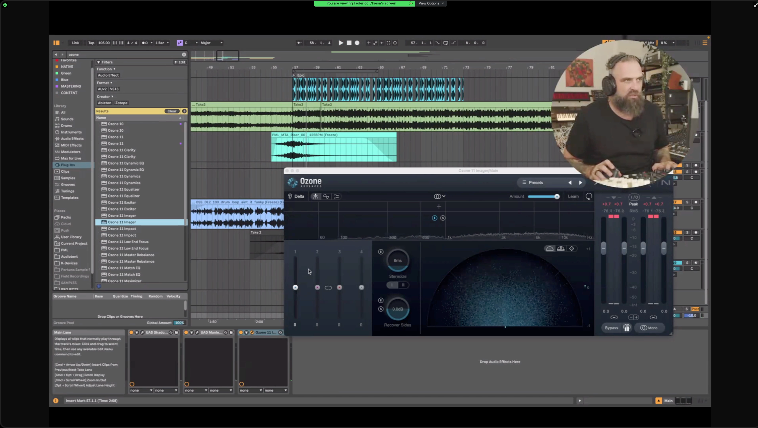Screen dimensions: 758x428
Task: Click the Ableton Live stop button
Action: click(x=349, y=43)
